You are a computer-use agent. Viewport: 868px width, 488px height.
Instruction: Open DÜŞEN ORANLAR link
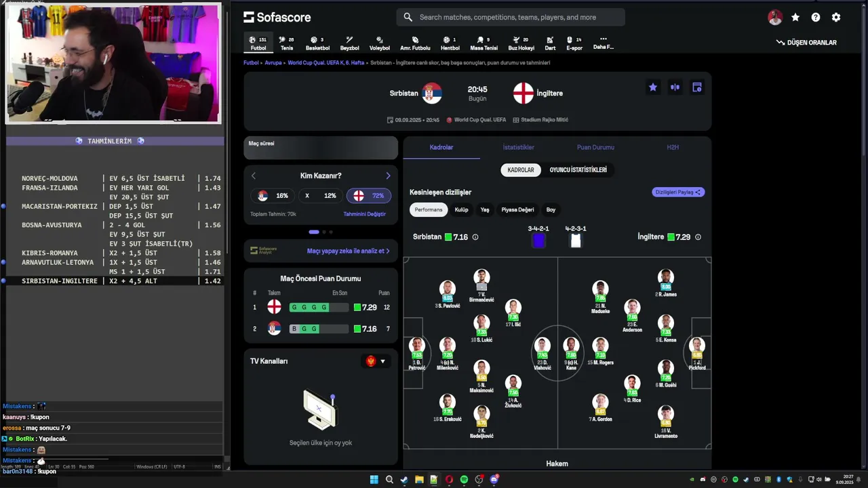pyautogui.click(x=806, y=43)
